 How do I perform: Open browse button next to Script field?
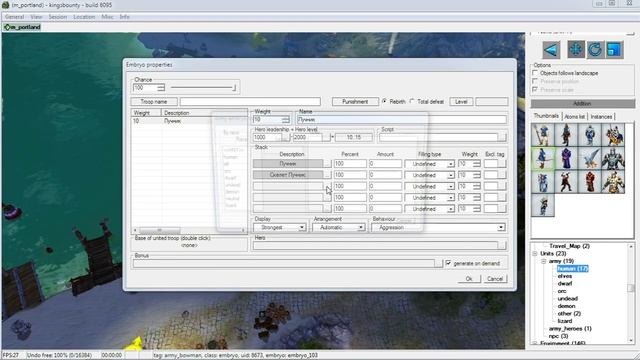point(502,138)
